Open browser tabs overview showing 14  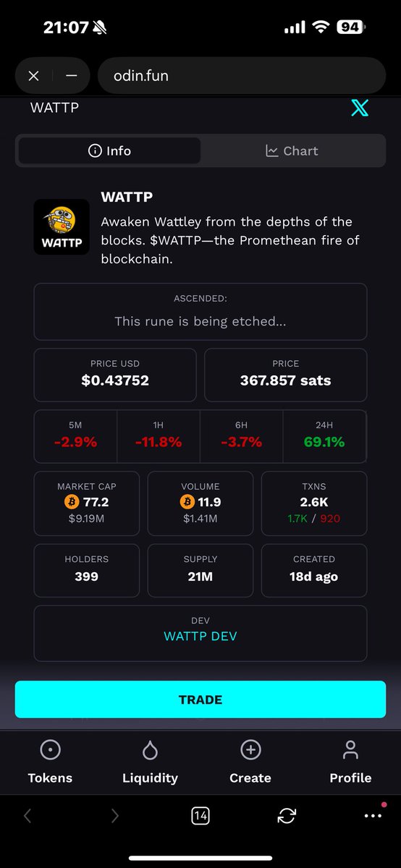point(200,816)
